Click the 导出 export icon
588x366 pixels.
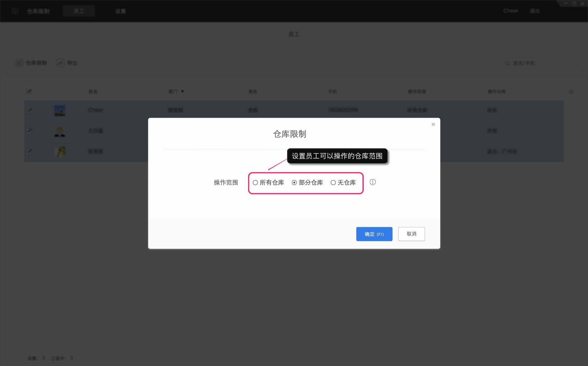(x=60, y=63)
